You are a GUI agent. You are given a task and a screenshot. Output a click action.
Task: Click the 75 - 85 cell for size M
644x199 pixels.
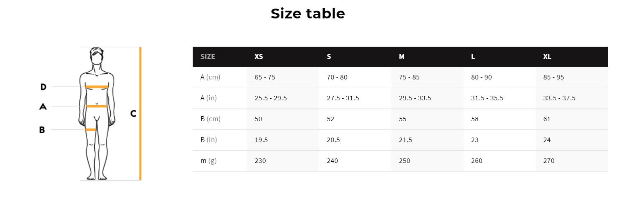pyautogui.click(x=409, y=77)
